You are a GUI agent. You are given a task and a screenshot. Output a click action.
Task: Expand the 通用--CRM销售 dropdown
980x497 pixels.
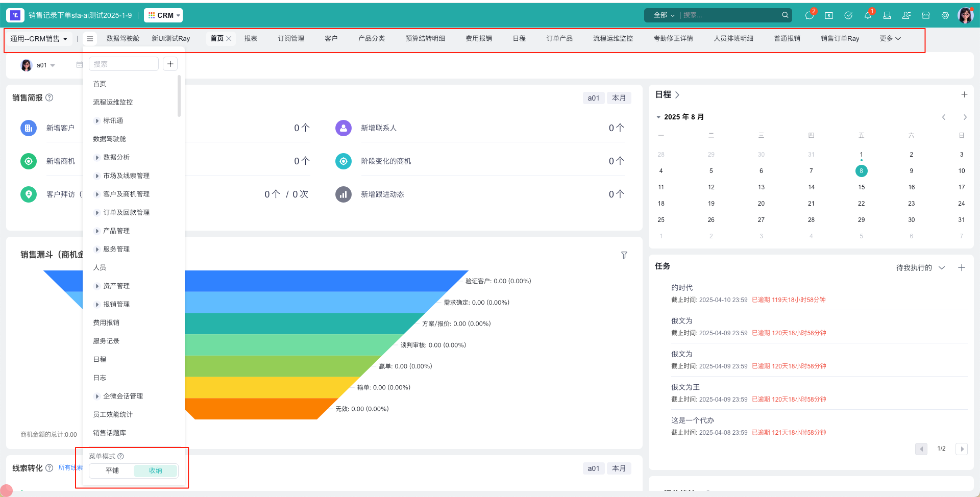38,38
